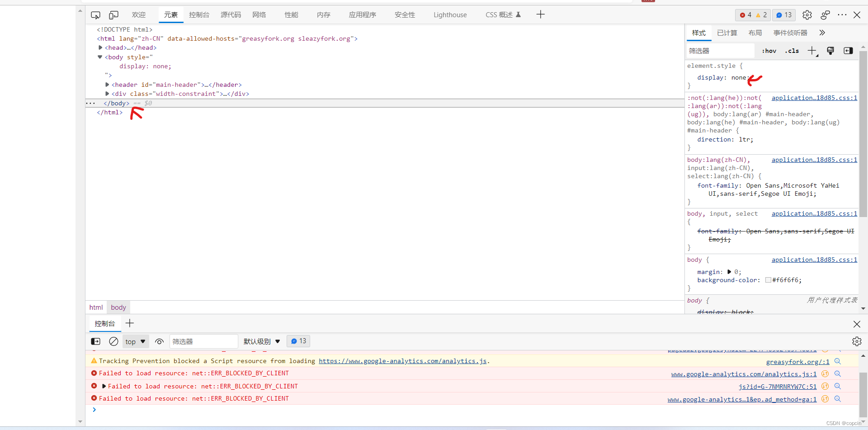The width and height of the screenshot is (868, 430).
Task: Open application CSS link for body margin rule
Action: (x=814, y=260)
